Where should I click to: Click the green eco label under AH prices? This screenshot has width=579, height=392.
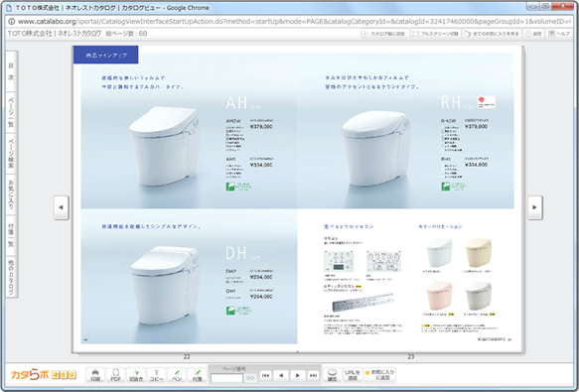pyautogui.click(x=238, y=187)
